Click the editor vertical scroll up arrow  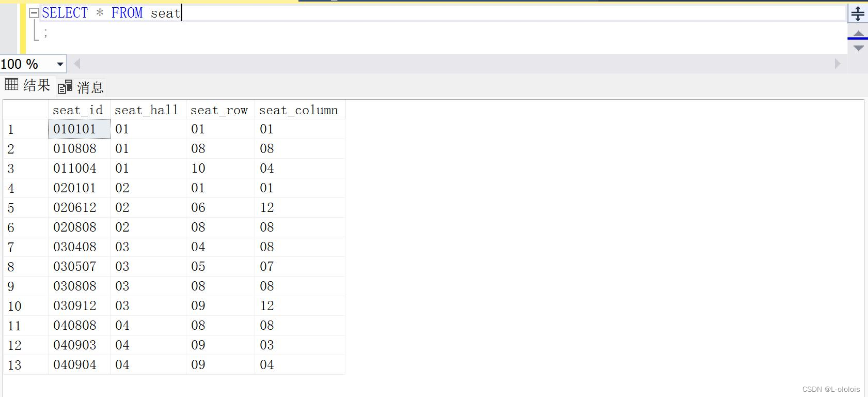858,34
